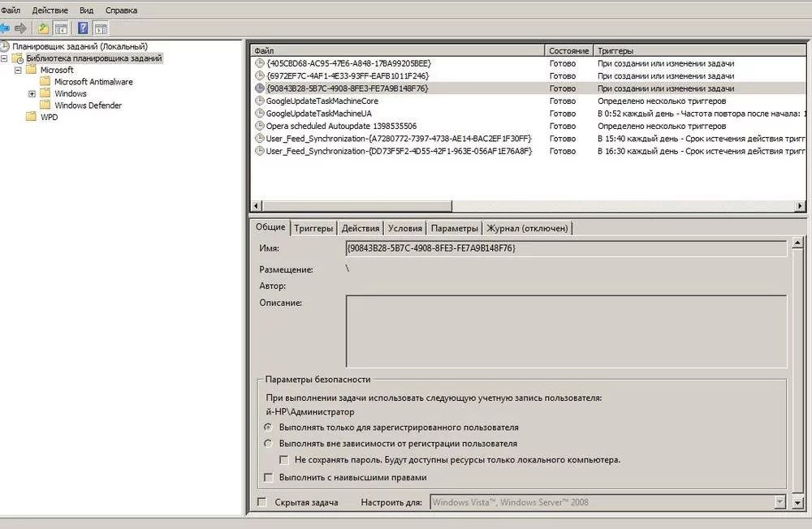
Task: Check the 'Скрытая задача' checkbox
Action: tap(261, 501)
